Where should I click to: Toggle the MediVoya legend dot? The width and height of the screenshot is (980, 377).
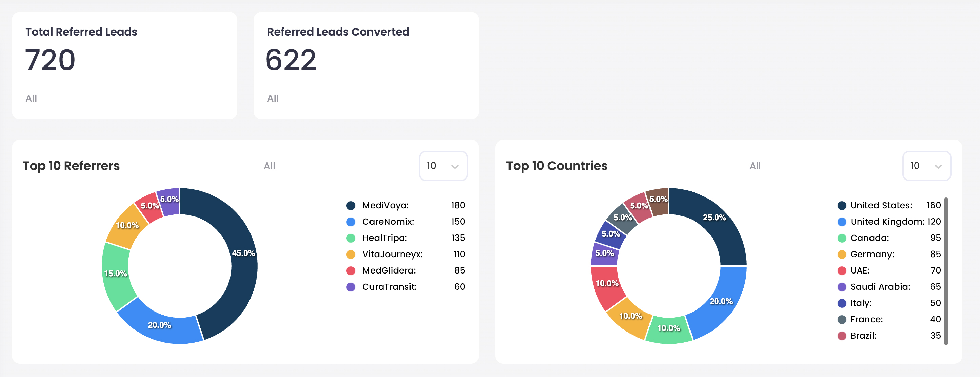pyautogui.click(x=351, y=206)
